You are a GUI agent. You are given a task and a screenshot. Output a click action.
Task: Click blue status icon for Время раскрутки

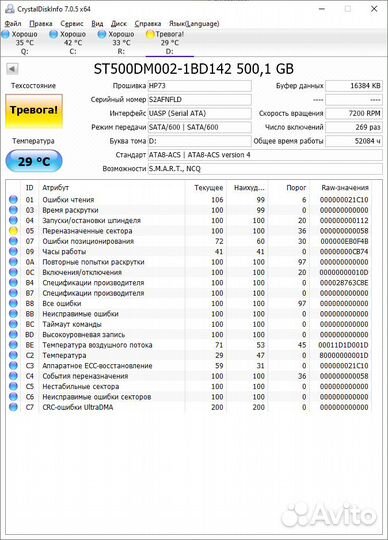[x=13, y=210]
